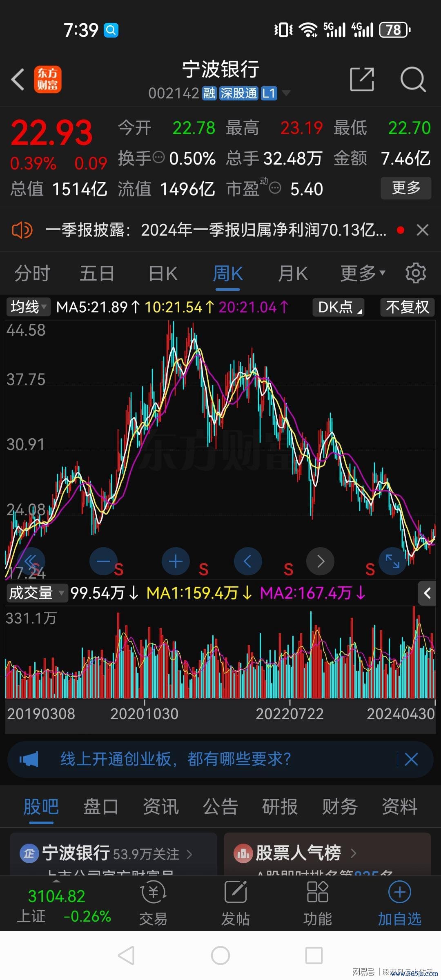441x980 pixels.
Task: Tap the Android recent apps button
Action: point(314,955)
